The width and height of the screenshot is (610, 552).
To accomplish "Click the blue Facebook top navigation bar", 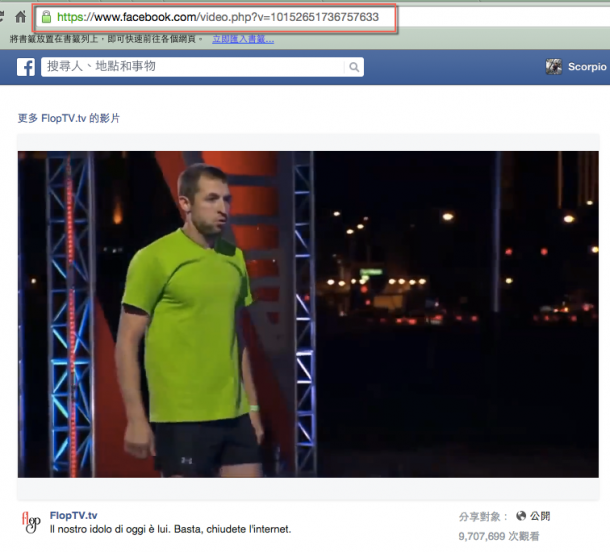I will point(450,67).
